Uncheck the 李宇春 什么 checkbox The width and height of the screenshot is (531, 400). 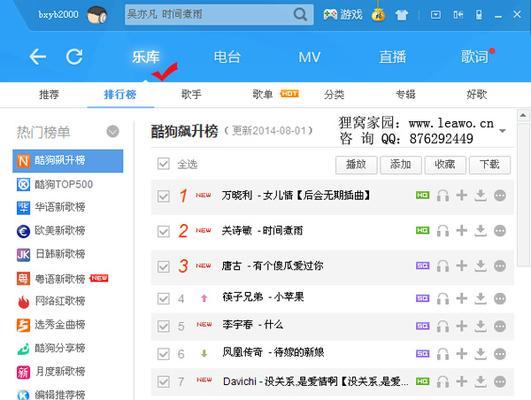tap(163, 326)
